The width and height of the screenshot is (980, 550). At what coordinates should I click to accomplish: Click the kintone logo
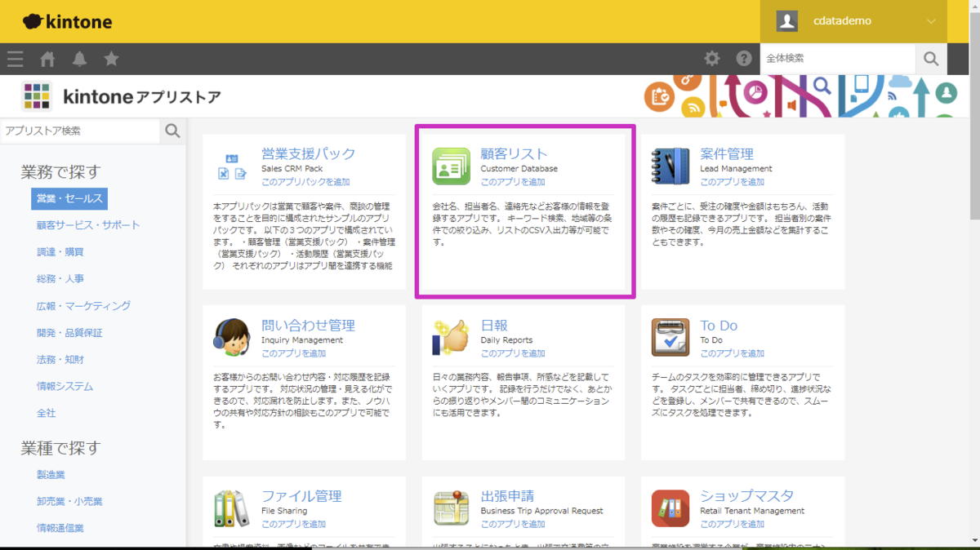(x=68, y=21)
